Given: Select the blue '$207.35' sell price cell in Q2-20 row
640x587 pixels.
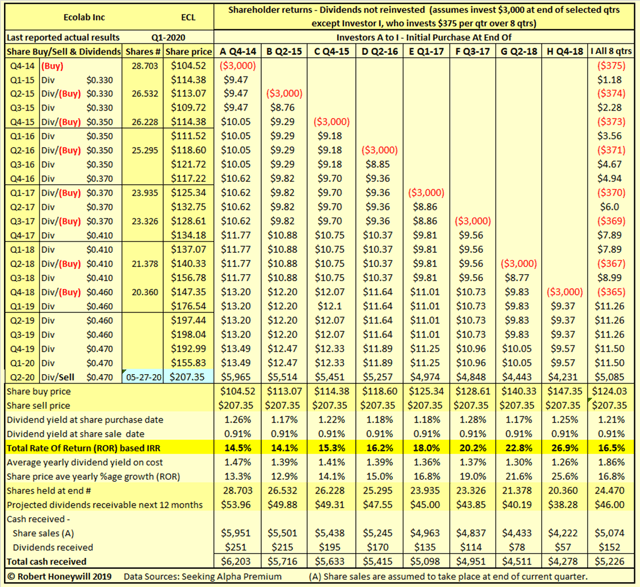Looking at the screenshot, I should coord(188,377).
